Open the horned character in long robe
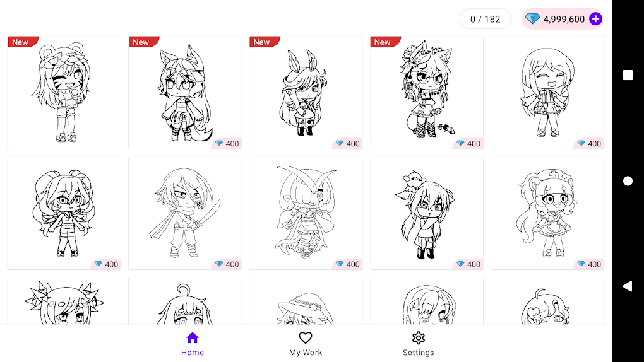Viewport: 644px width, 362px height. 306,213
